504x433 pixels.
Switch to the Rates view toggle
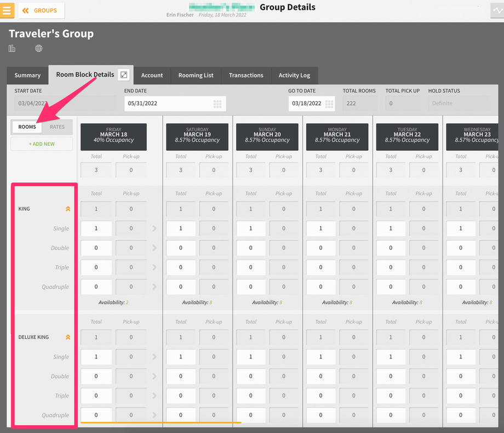pos(57,127)
